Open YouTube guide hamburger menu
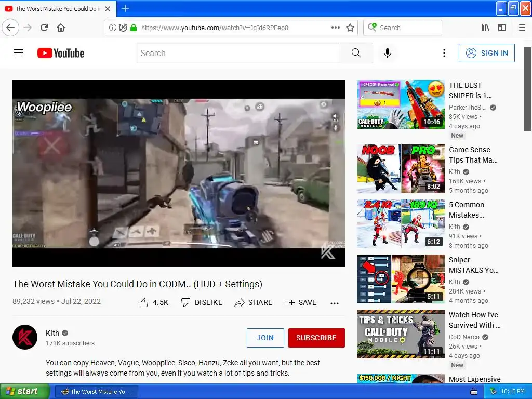532x399 pixels. [19, 53]
